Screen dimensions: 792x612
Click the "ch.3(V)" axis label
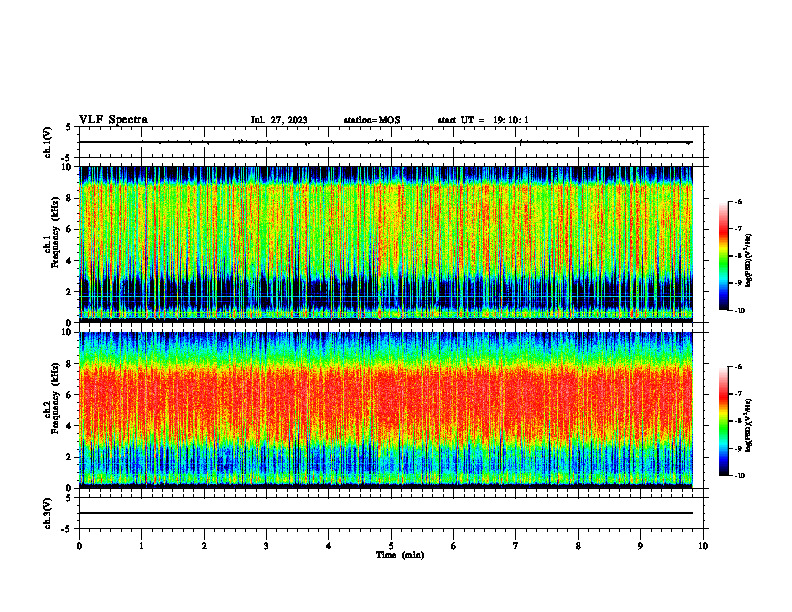click(48, 514)
